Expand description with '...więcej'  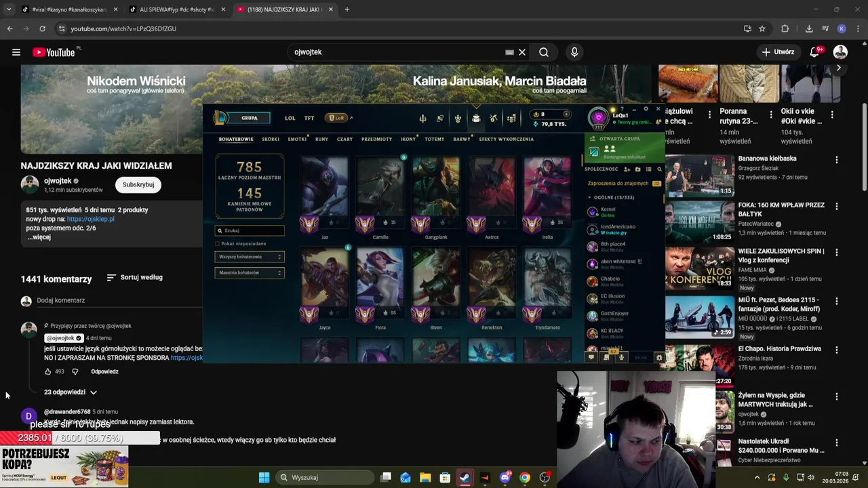[39, 237]
